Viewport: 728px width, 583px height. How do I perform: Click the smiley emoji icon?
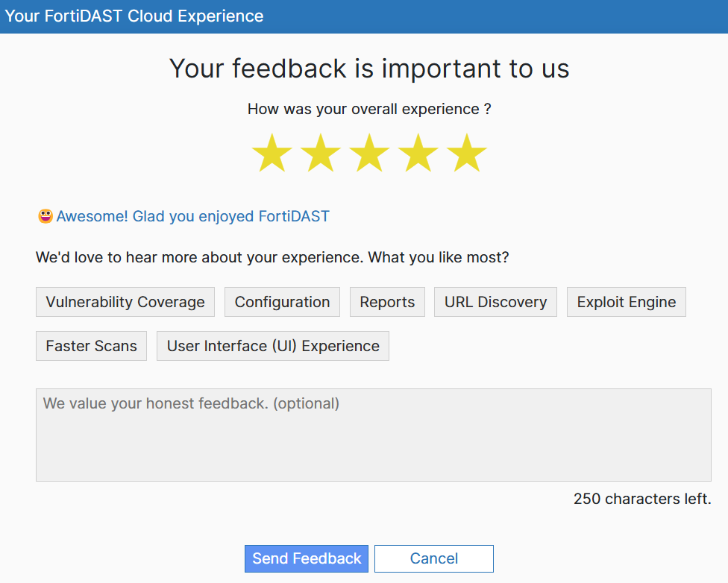tap(45, 216)
